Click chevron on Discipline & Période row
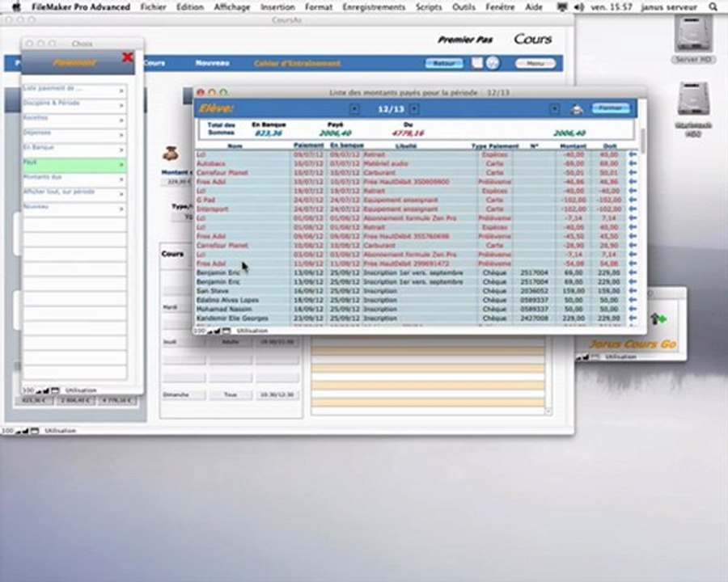The width and height of the screenshot is (728, 582). pos(121,106)
